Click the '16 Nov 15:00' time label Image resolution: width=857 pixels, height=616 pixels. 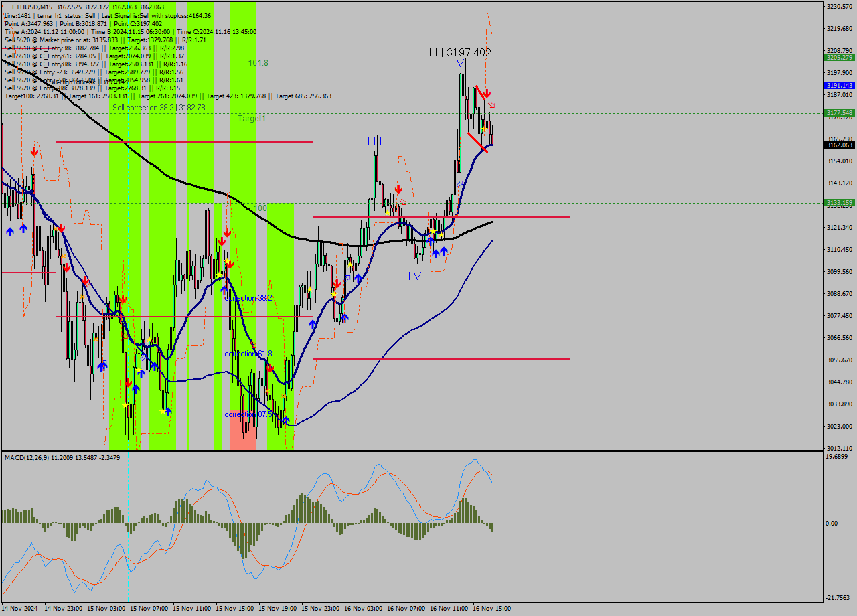pyautogui.click(x=491, y=609)
